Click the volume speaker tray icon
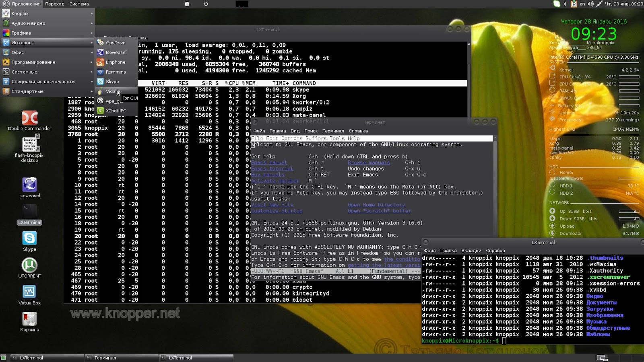Viewport: 644px width, 362px height. coord(590,4)
